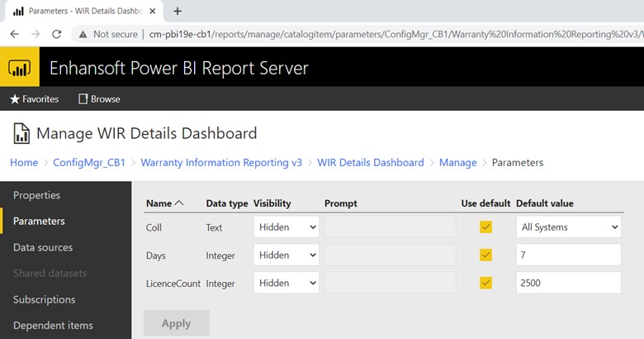Open Visibility dropdown for LicenceCount
644x339 pixels.
pos(286,283)
